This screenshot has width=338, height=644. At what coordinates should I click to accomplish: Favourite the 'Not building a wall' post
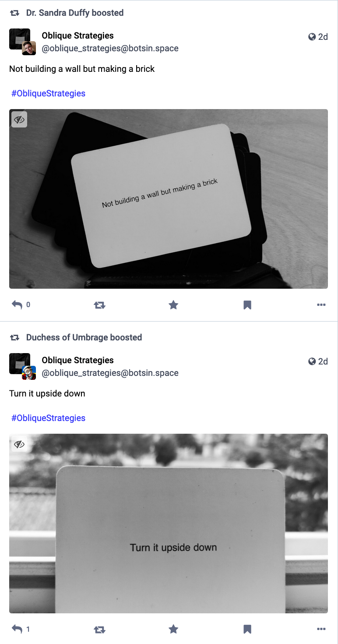click(173, 305)
